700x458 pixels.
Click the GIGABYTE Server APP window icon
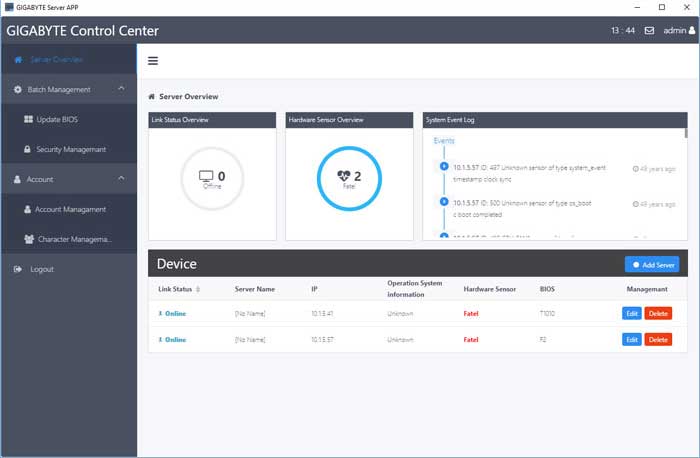(x=9, y=7)
